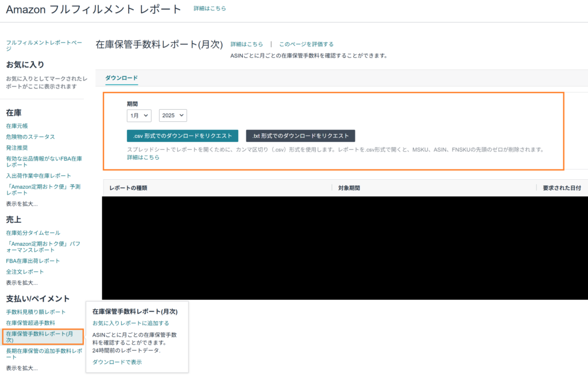Request the .txt format download
This screenshot has width=588, height=375.
click(300, 136)
